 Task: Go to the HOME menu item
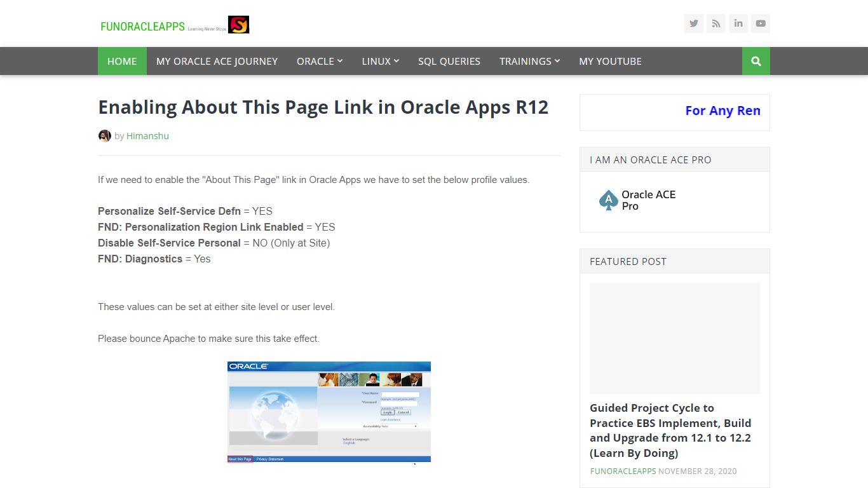tap(122, 61)
